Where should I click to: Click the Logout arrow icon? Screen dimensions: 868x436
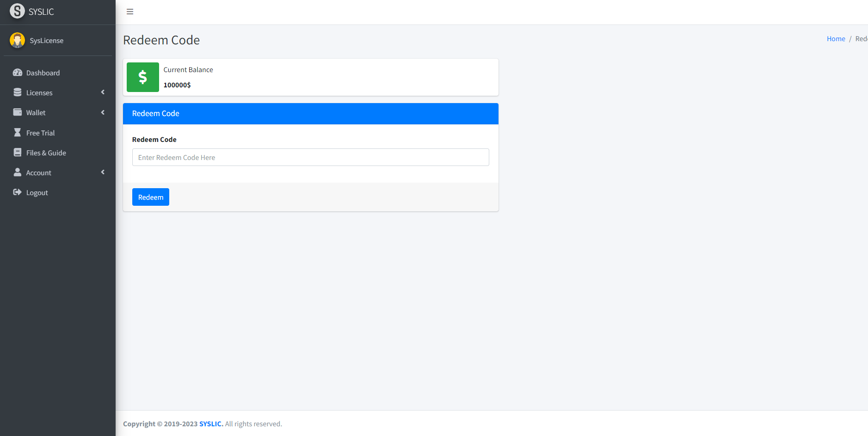[x=18, y=192]
